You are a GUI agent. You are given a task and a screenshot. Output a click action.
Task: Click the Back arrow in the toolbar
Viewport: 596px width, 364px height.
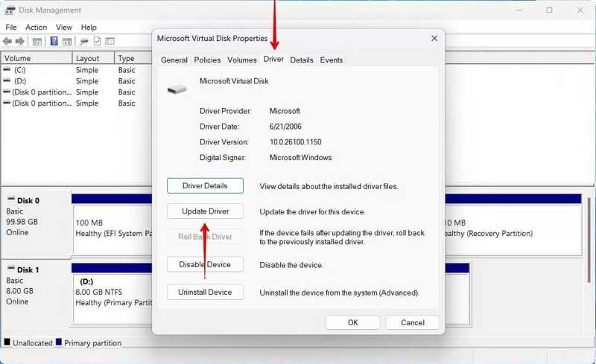7,41
